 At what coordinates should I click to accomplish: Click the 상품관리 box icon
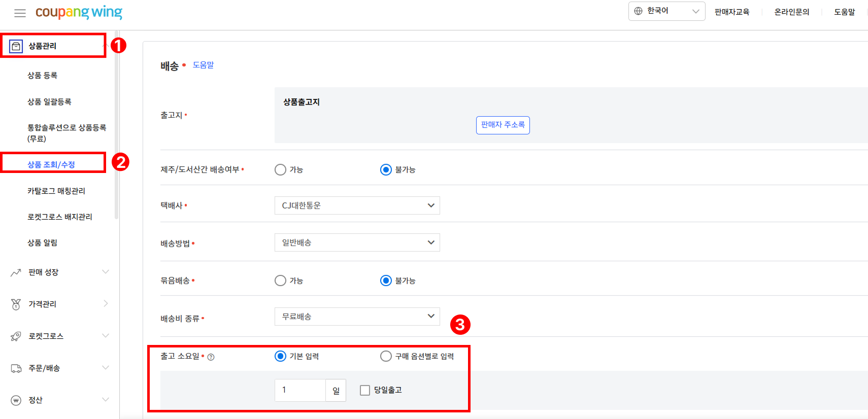(16, 46)
